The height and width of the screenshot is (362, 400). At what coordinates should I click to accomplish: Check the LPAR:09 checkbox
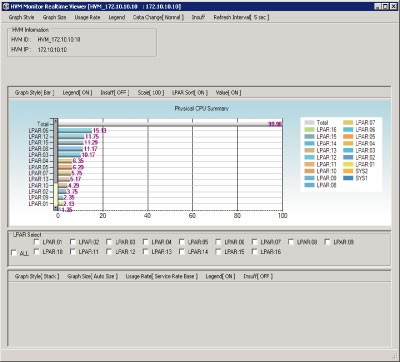[x=327, y=242]
